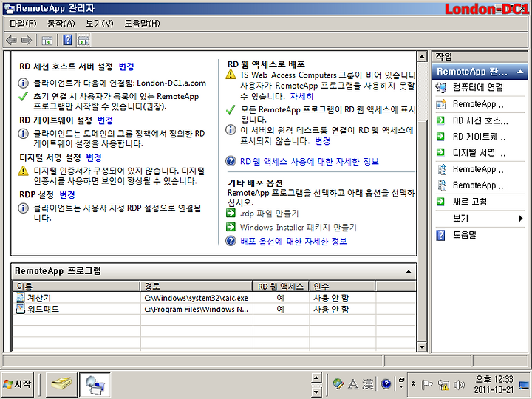Screen dimensions: 532x399
Task: Click the RD 세션 호스... green arrow icon
Action: 440,120
